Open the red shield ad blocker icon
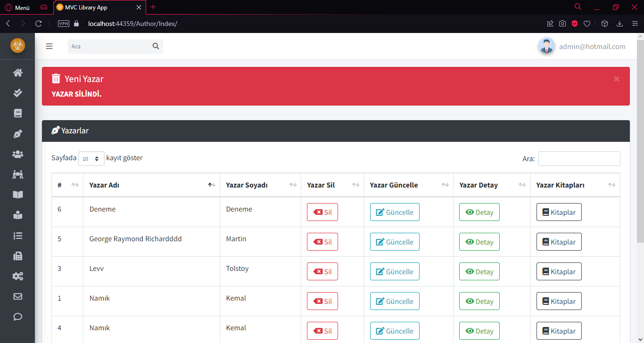 tap(575, 24)
